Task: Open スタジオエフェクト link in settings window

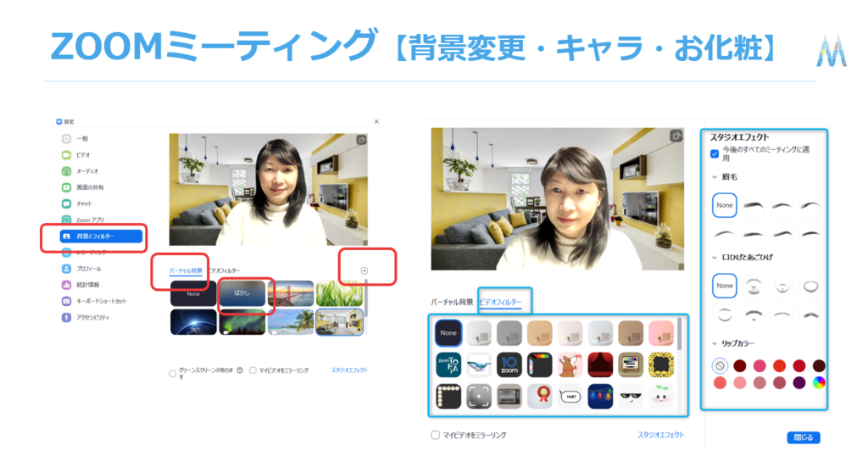Action: coord(349,370)
